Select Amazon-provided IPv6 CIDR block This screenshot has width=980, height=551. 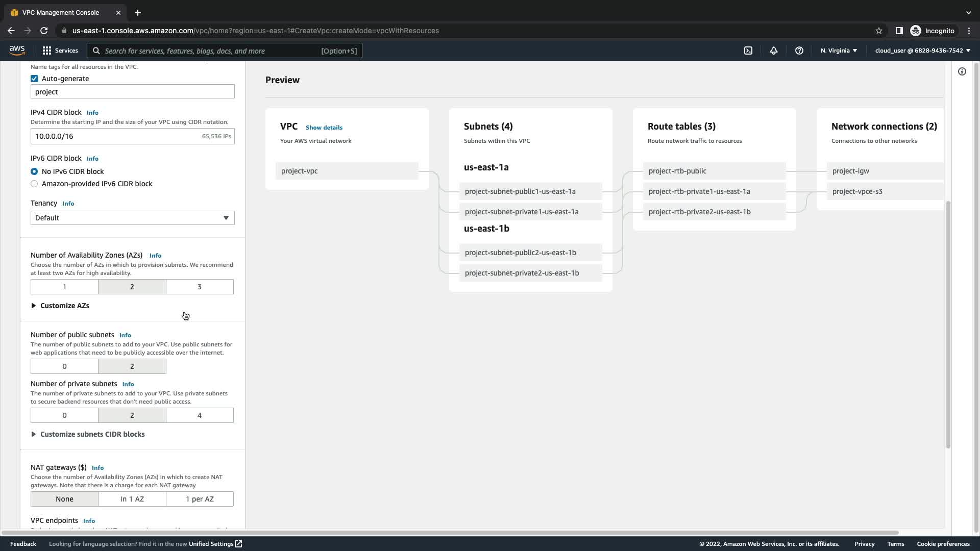(34, 184)
